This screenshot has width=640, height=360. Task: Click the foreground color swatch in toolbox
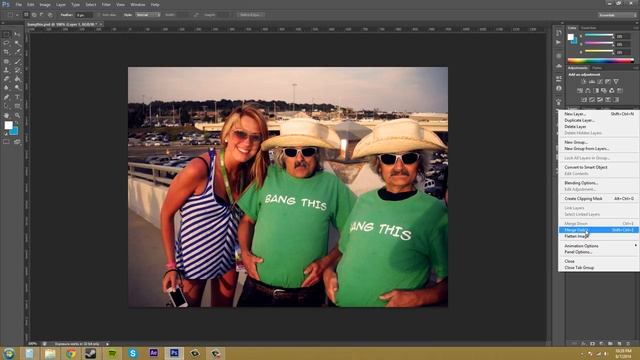click(x=9, y=125)
